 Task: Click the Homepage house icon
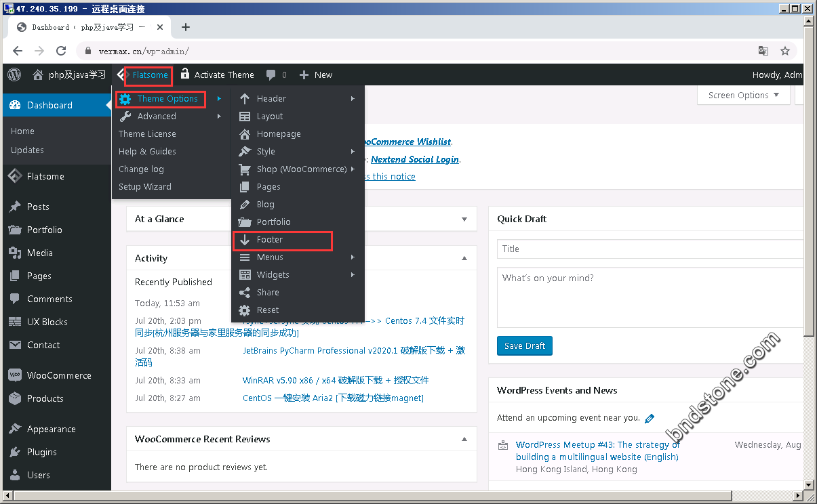[x=245, y=134]
